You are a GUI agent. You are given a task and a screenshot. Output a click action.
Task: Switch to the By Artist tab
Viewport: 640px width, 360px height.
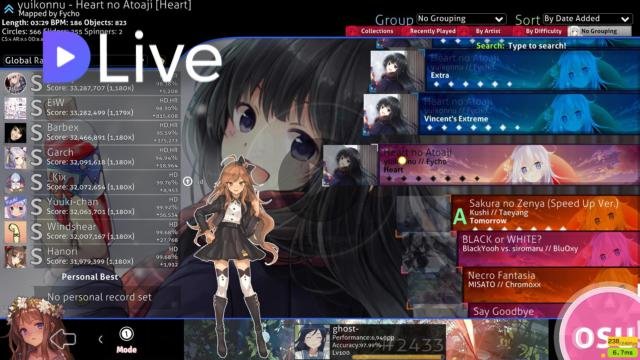click(x=487, y=31)
